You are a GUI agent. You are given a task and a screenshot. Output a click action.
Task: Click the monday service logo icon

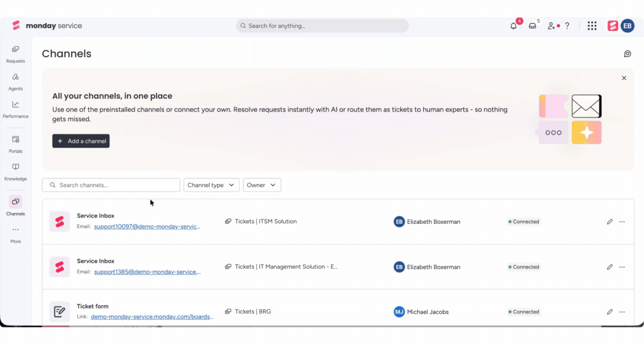coord(16,25)
